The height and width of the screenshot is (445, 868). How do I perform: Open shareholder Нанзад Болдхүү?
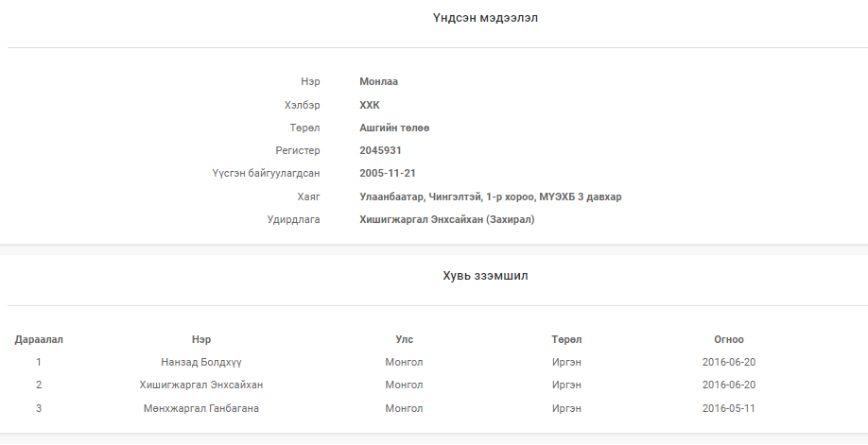[201, 362]
